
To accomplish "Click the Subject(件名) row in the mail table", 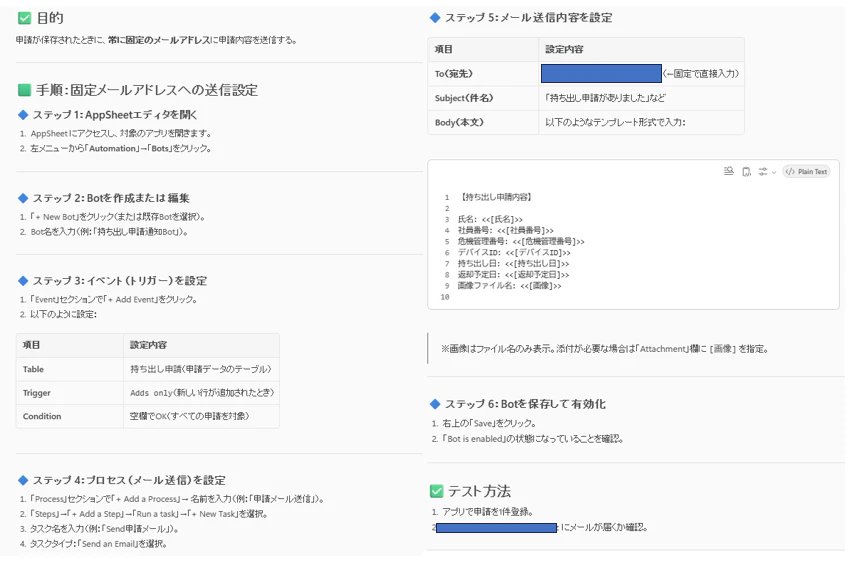I will tap(586, 98).
